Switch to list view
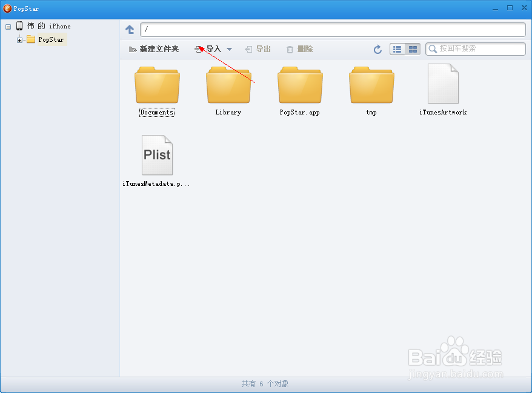The image size is (532, 393). point(397,50)
